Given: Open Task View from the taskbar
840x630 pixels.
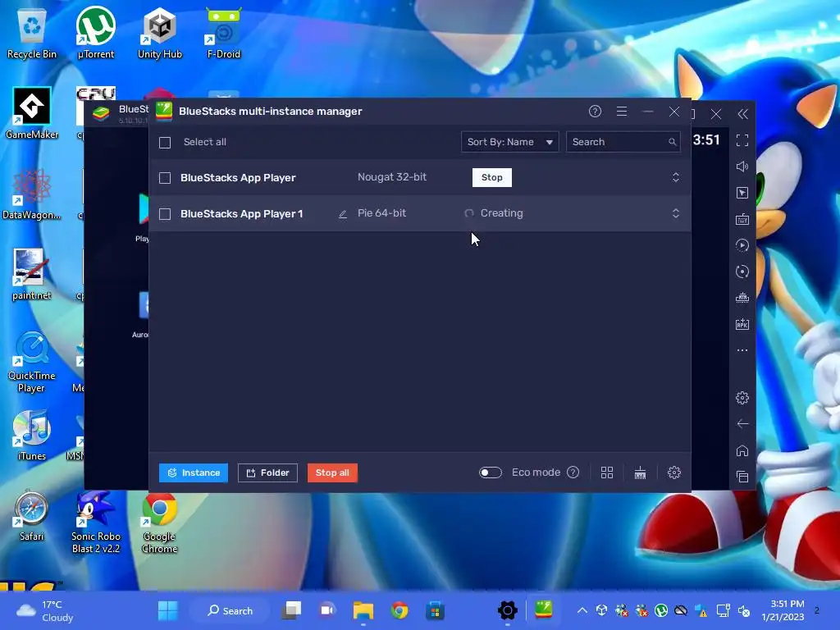Looking at the screenshot, I should coord(292,610).
